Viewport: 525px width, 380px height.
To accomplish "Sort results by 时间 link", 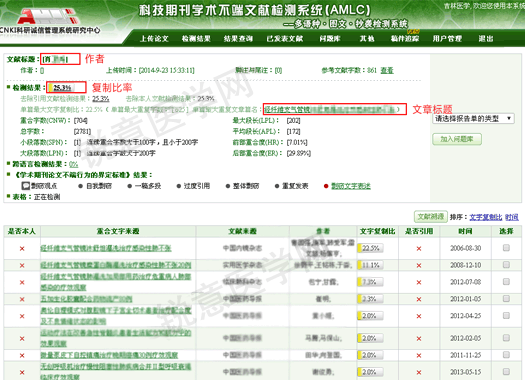I will click(x=512, y=217).
